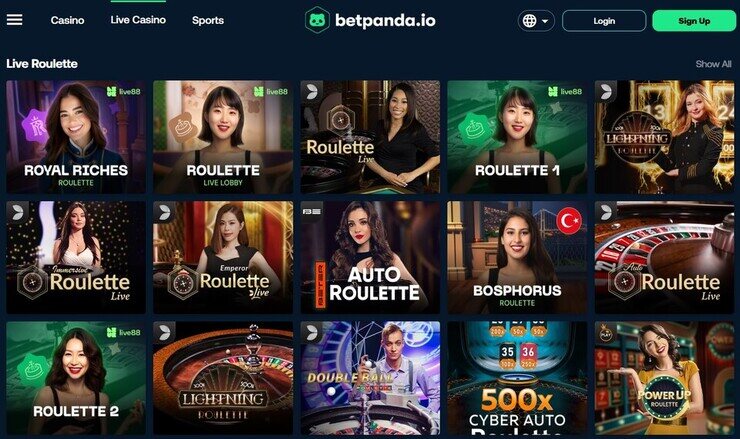The height and width of the screenshot is (439, 740).
Task: Click the Turkish flag on Bosphorus Roulette
Action: click(569, 220)
